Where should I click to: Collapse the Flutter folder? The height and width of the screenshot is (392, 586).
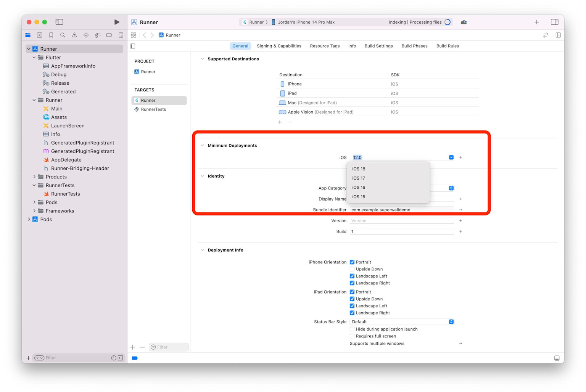coord(34,58)
